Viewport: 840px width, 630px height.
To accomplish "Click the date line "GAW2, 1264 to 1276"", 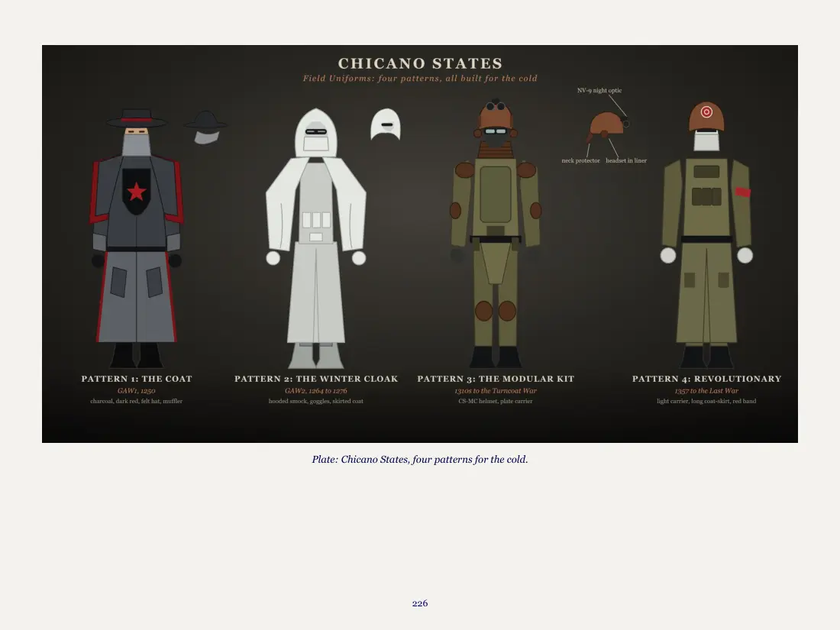I will click(x=316, y=391).
